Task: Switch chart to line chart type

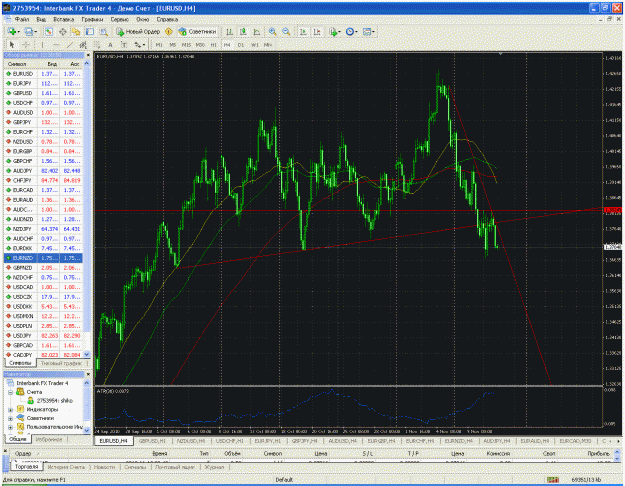Action: [257, 31]
